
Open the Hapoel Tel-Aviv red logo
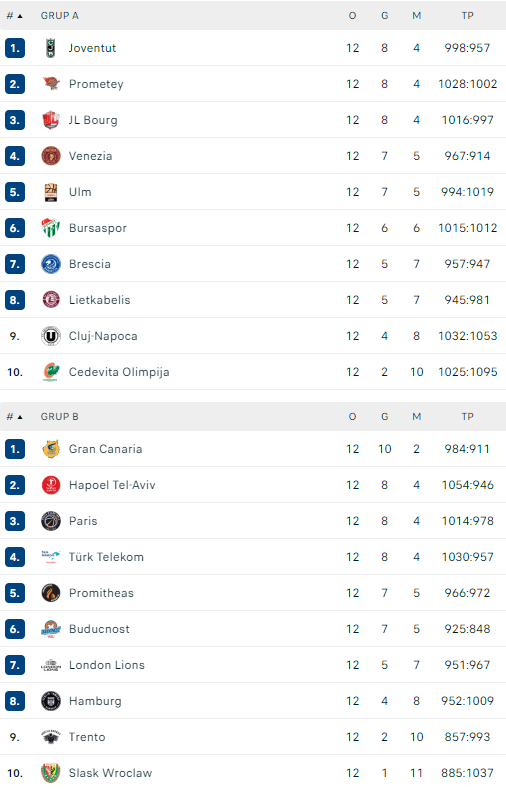[50, 485]
